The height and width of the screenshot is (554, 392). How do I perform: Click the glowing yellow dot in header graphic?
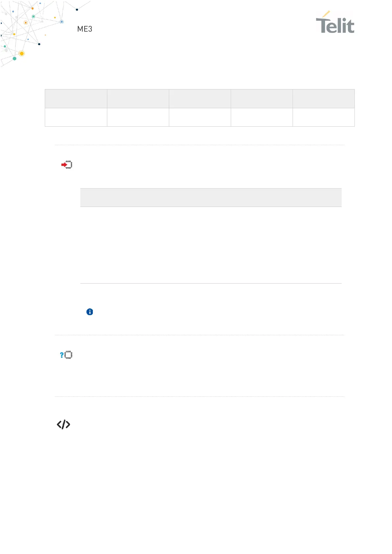click(x=22, y=53)
